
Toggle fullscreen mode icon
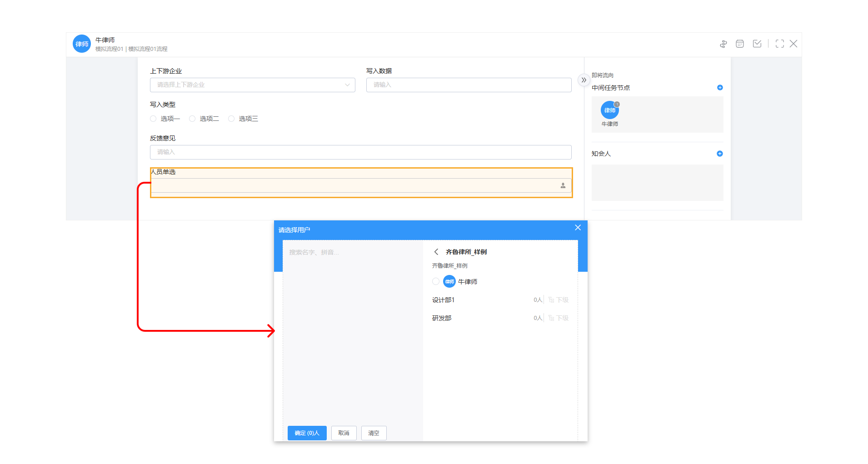(779, 44)
